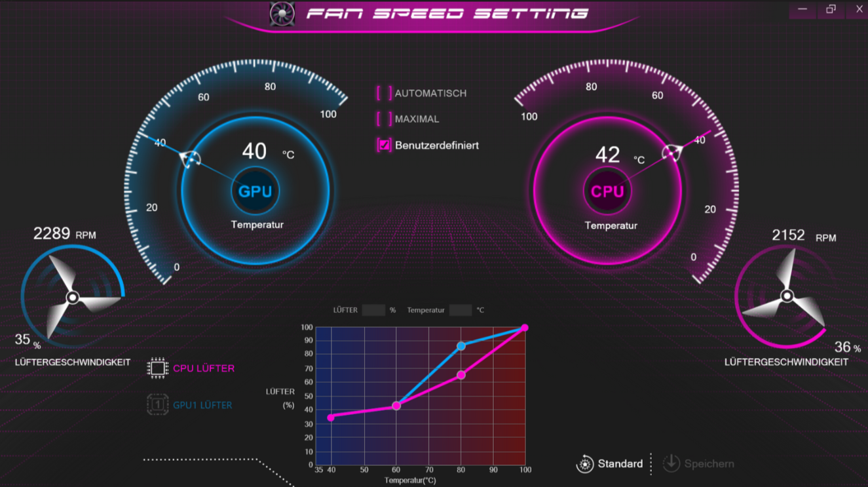Click the blue curve point at 80°C

[461, 345]
